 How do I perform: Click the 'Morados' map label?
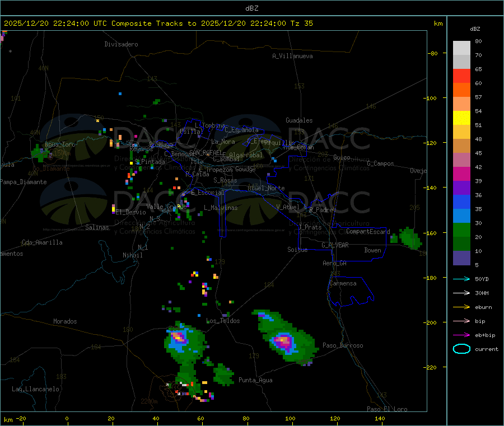(65, 321)
